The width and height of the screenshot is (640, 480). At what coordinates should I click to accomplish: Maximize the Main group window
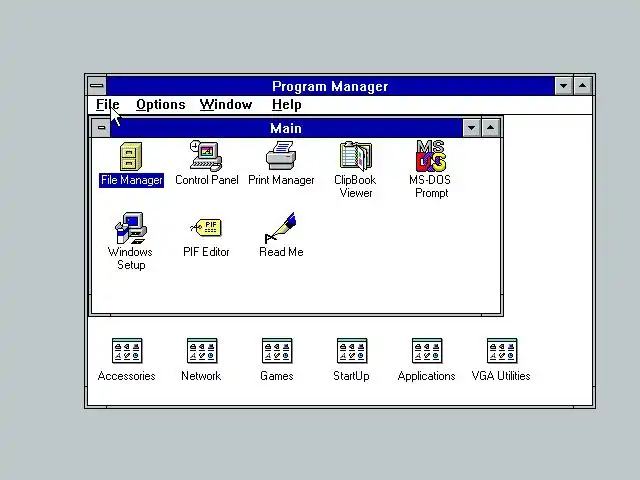point(491,128)
